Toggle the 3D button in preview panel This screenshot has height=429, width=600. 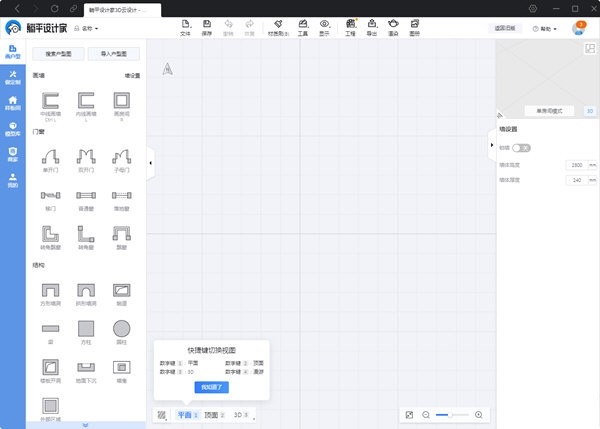589,110
